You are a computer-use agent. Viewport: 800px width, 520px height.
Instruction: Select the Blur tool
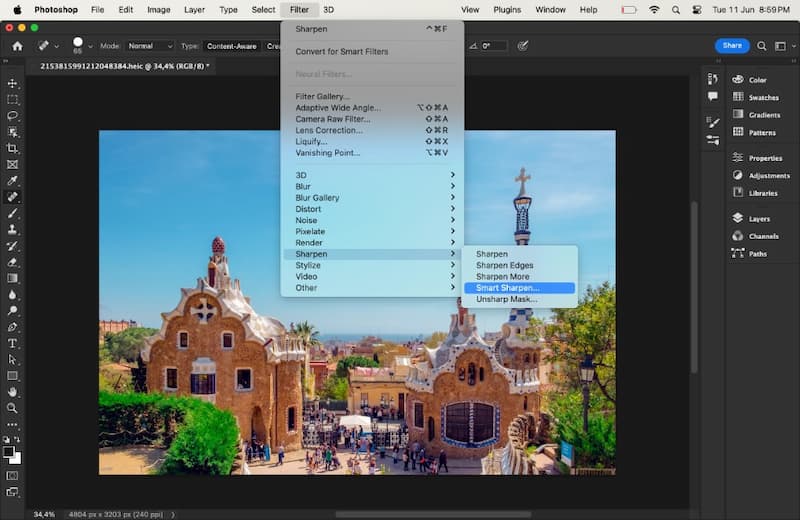(x=12, y=294)
